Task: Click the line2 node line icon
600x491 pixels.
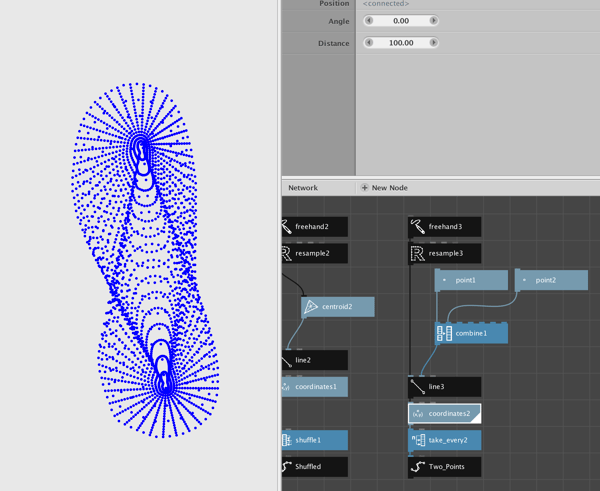Action: (x=287, y=360)
